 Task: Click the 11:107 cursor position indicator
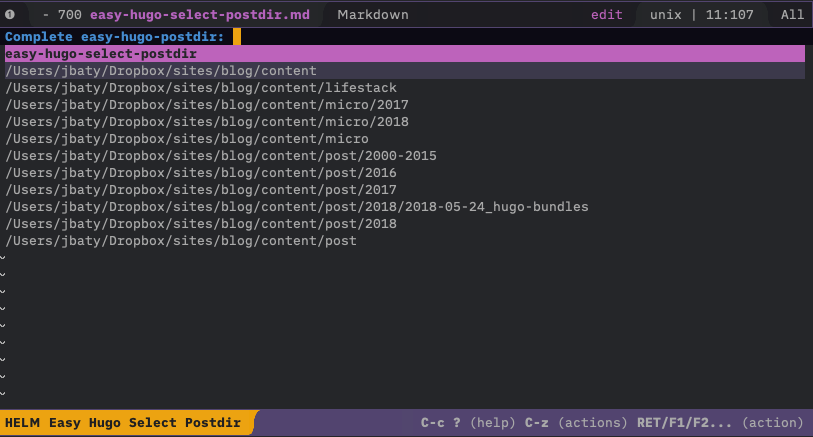(x=730, y=15)
